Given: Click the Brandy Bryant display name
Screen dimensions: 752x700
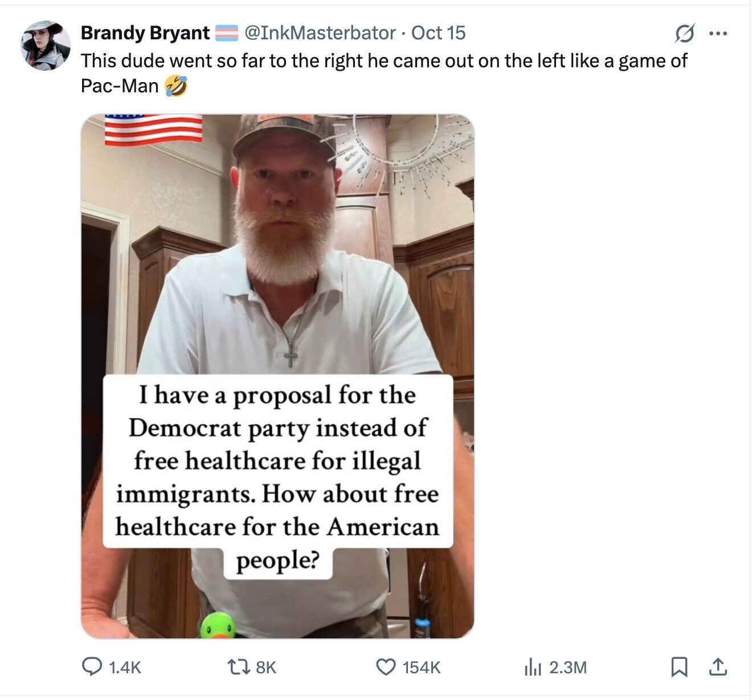Looking at the screenshot, I should click(x=145, y=33).
